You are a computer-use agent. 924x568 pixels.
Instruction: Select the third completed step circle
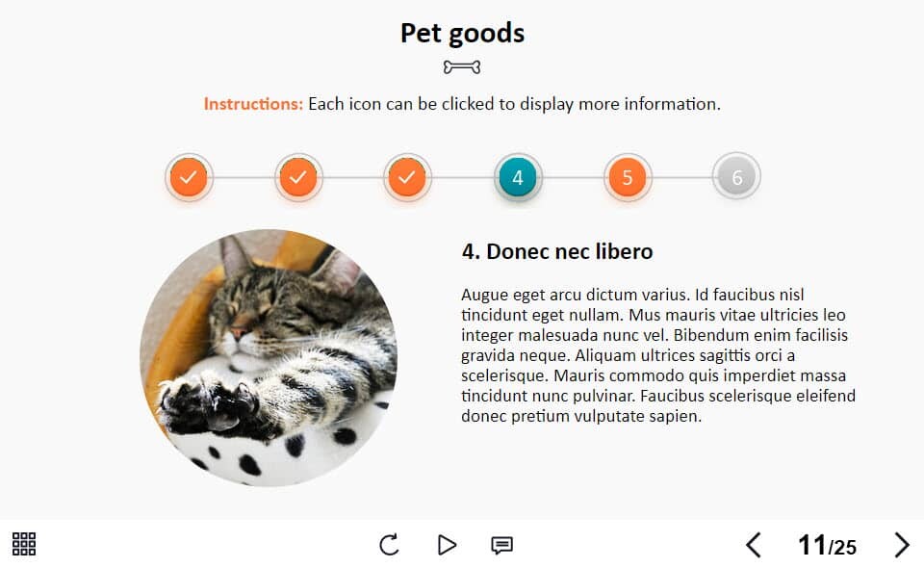pos(407,177)
